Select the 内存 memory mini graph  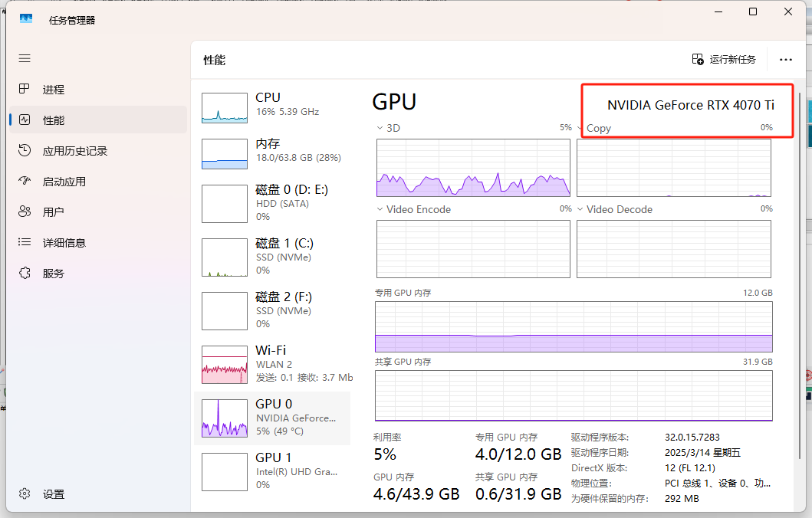tap(225, 154)
